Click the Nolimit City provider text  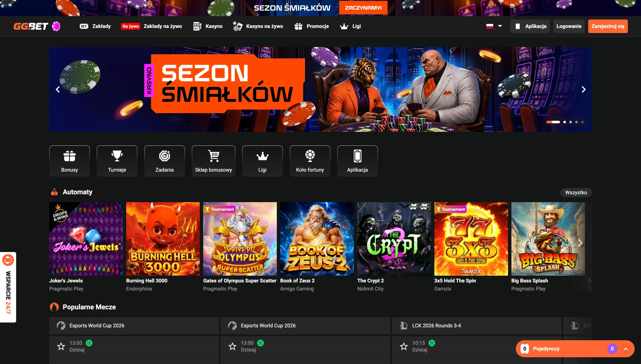coord(370,289)
